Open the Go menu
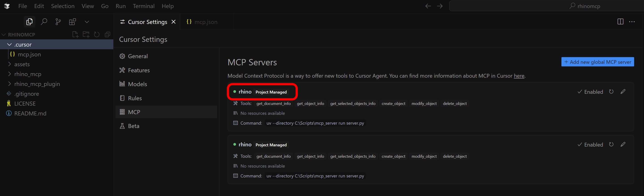Screen dimensions: 644x196 (x=105, y=6)
